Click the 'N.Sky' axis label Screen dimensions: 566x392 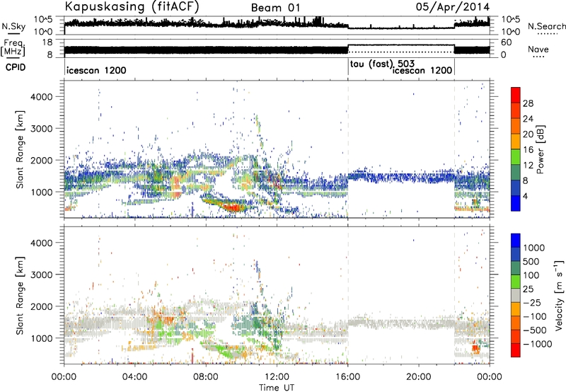point(13,26)
